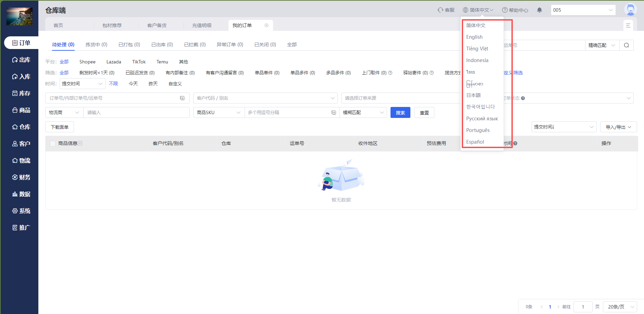
Task: Close the 我的订单 tab
Action: (x=267, y=25)
